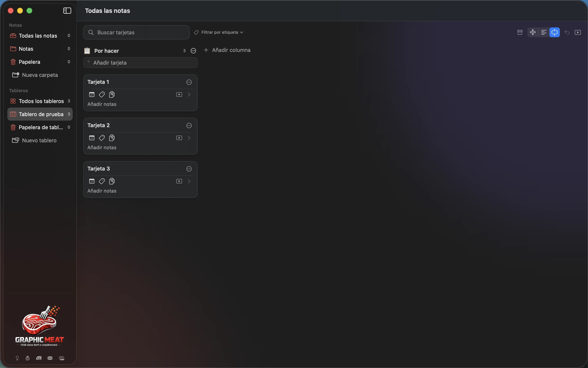Viewport: 588px width, 368px height.
Task: Expand Tarjeta 3 with its chevron arrow
Action: [x=189, y=181]
